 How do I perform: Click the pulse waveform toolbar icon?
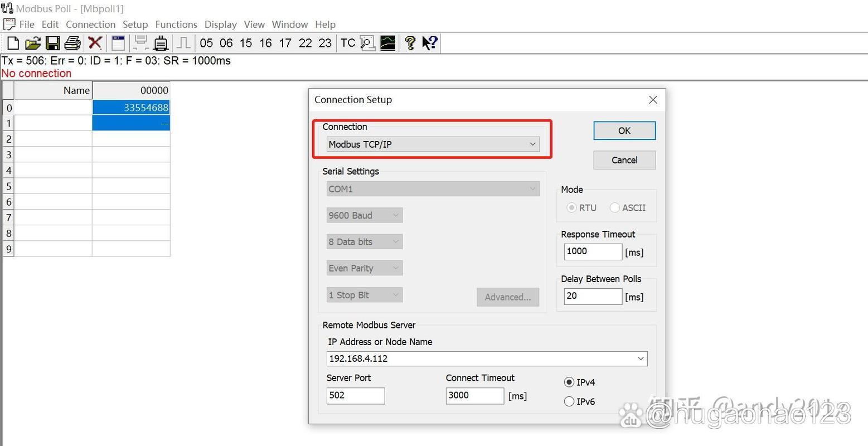[x=183, y=43]
